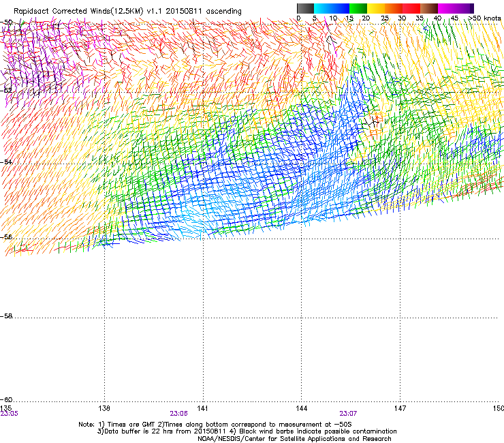Click the brown 35-40 knots legend swatch
504x443 pixels.
point(429,8)
